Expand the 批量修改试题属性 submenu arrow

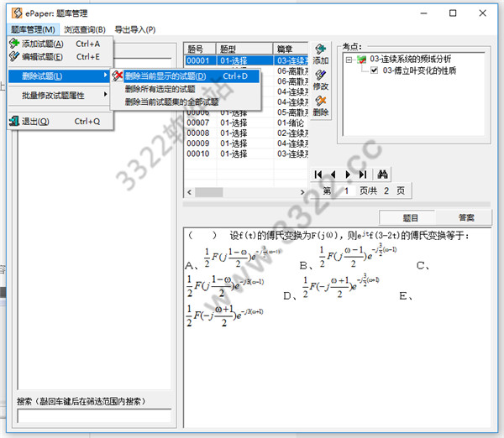coord(105,95)
